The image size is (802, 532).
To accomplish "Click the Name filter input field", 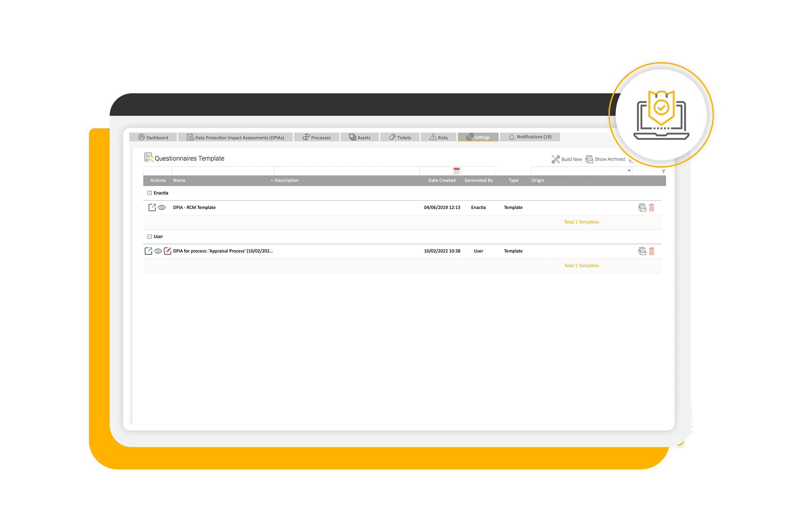I will tap(223, 171).
